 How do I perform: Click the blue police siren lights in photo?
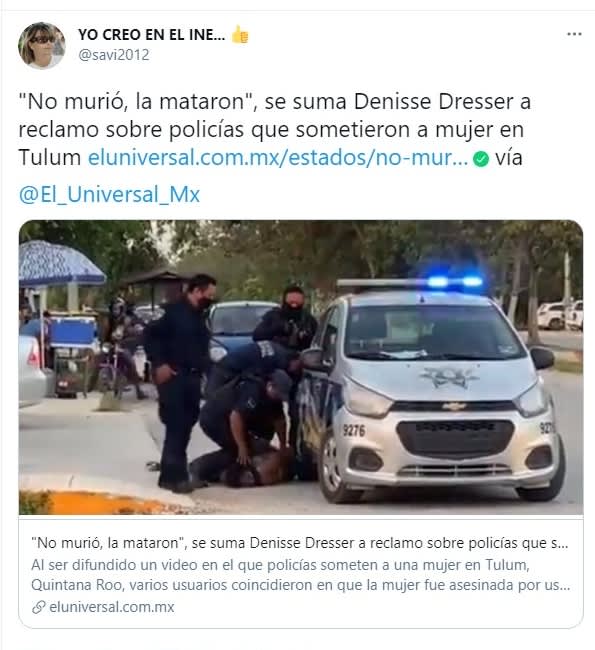(x=454, y=282)
